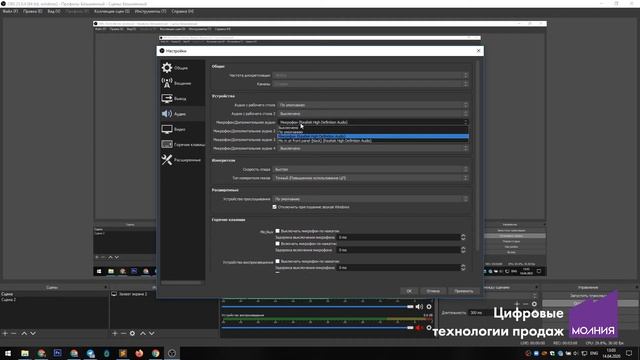Enable Mic/Aux push-to-talk checkbox
640x360 pixels.
pyautogui.click(x=278, y=244)
